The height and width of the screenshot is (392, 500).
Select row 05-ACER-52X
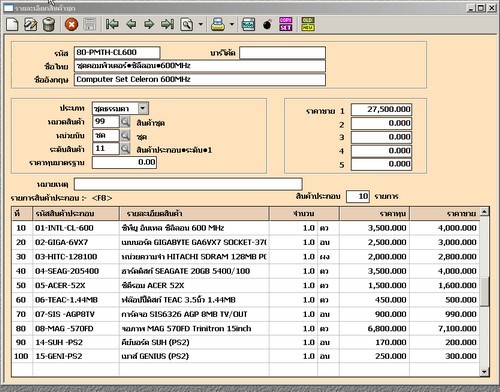coord(246,285)
